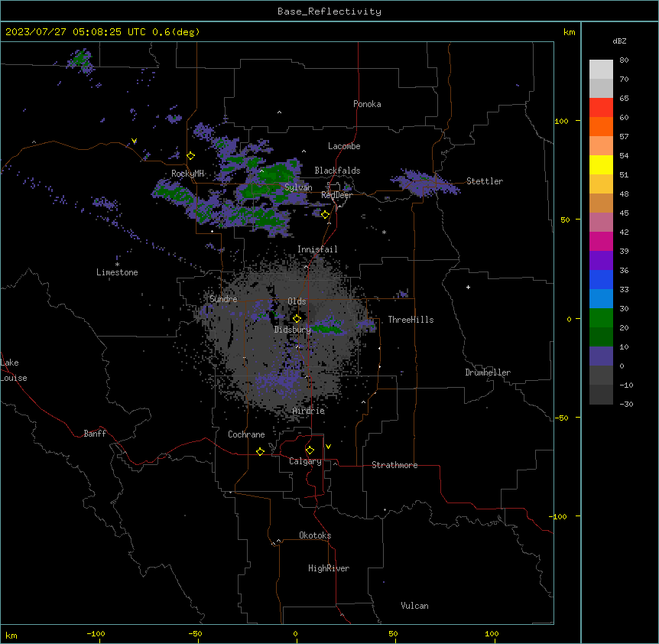Viewport: 659px width, 644px height.
Task: Select the slate purple 10-0 dBZ legend swatch
Action: click(x=601, y=356)
